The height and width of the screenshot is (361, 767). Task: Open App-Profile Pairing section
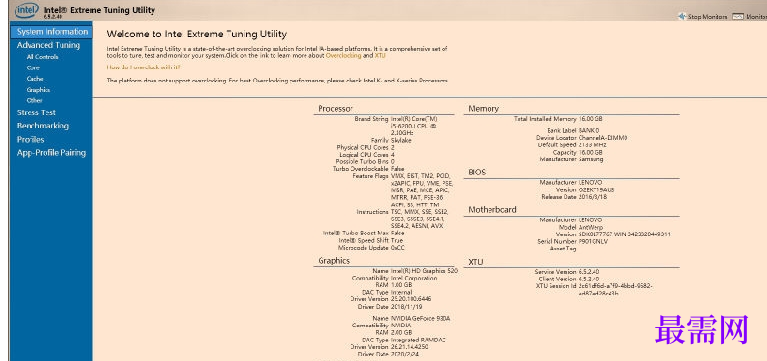(51, 153)
